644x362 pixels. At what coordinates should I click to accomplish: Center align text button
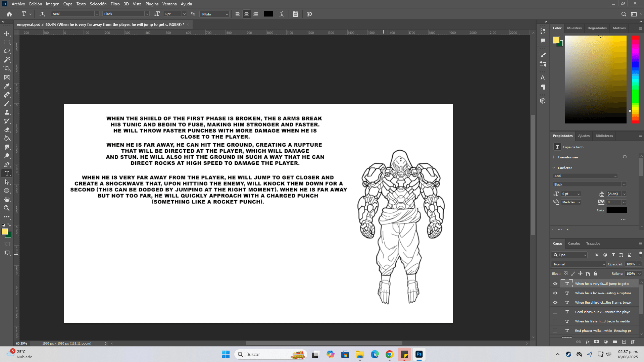[x=247, y=14]
